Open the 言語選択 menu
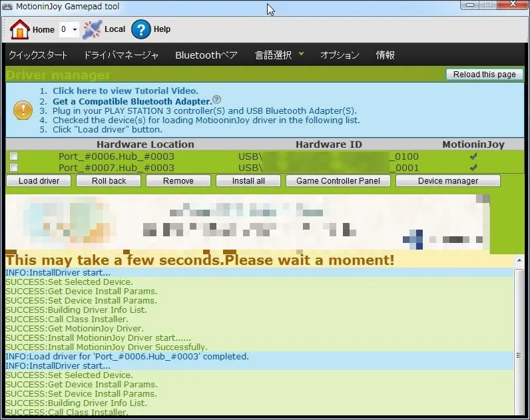Image resolution: width=530 pixels, height=420 pixels. (274, 55)
